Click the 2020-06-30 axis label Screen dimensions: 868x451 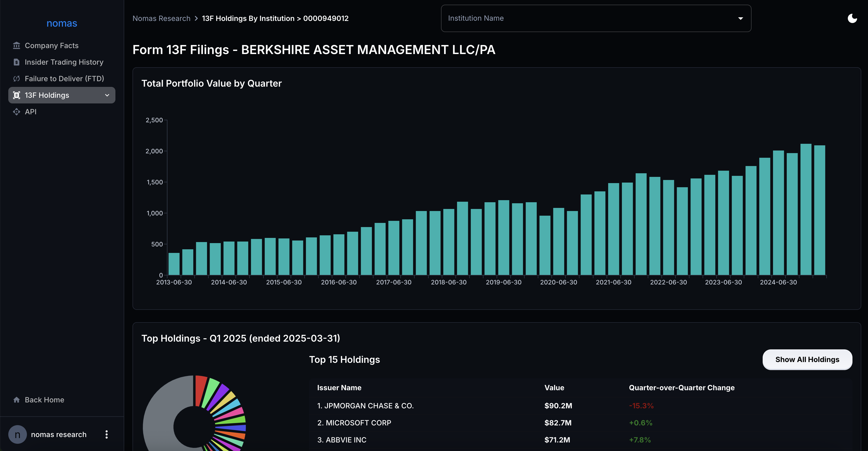point(559,282)
